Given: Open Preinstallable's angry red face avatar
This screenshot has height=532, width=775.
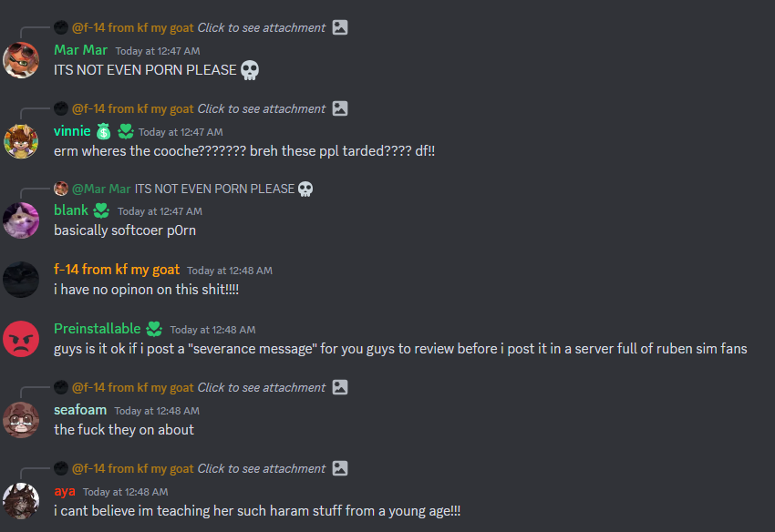Looking at the screenshot, I should click(21, 339).
